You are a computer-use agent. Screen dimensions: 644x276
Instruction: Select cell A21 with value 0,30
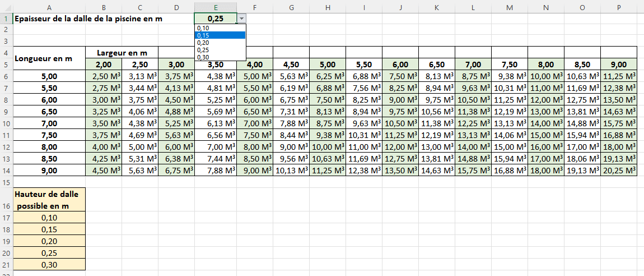click(x=49, y=264)
